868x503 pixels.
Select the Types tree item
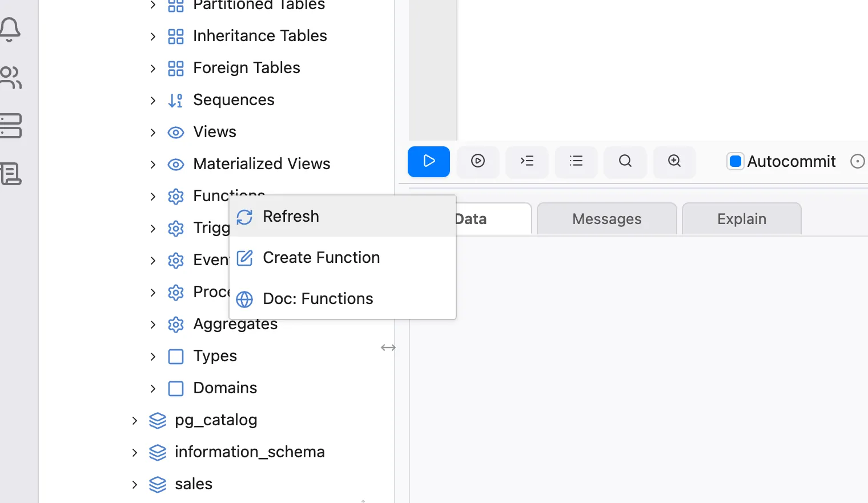[x=215, y=356]
